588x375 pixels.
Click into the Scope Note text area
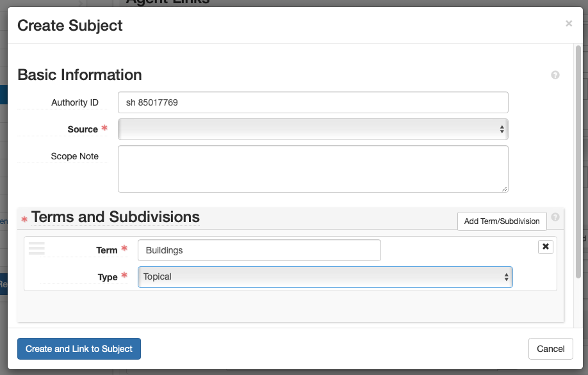313,168
